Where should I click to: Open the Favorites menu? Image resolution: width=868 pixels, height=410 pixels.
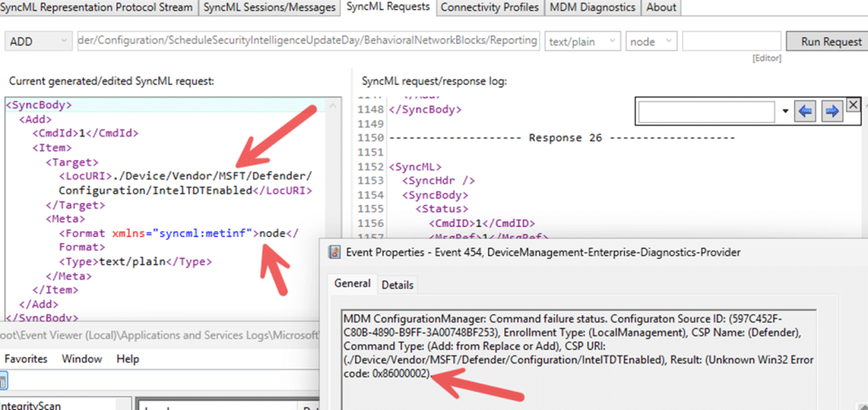24,359
